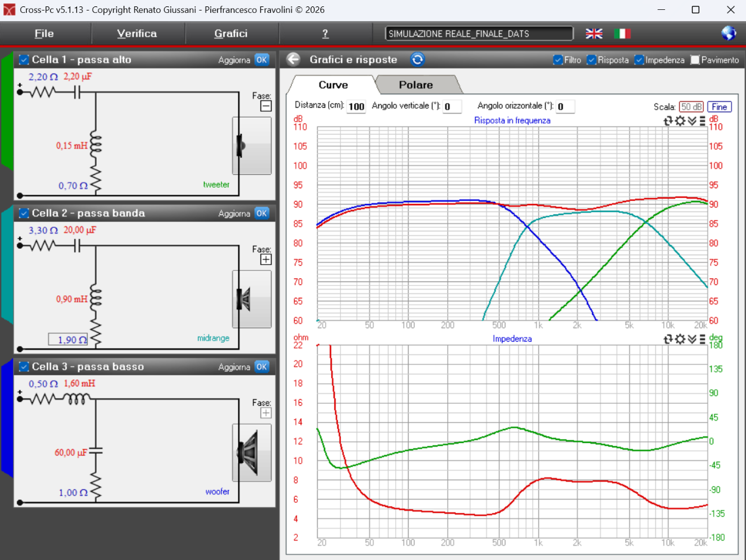The height and width of the screenshot is (560, 746).
Task: Toggle tweeter phase inversion box in Cella 1
Action: click(x=266, y=106)
